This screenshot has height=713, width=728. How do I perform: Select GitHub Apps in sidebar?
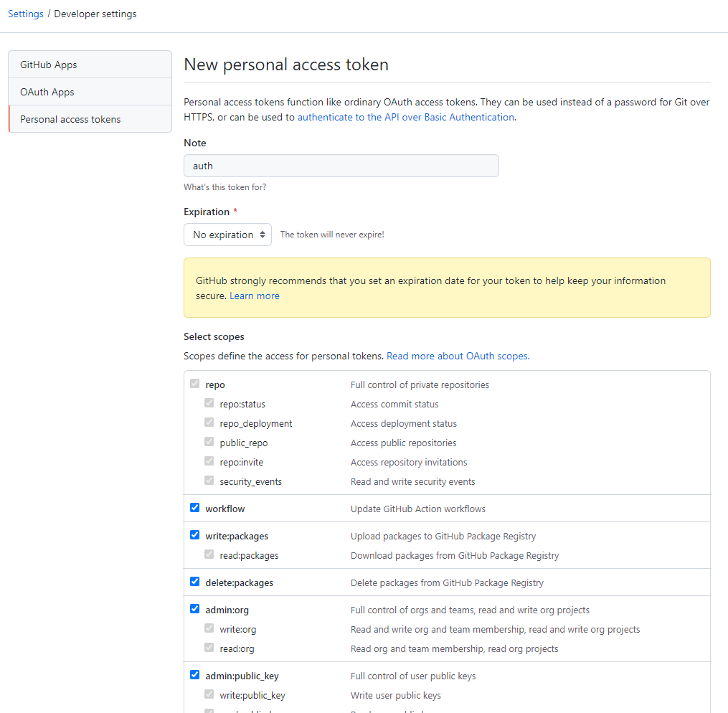tap(90, 65)
